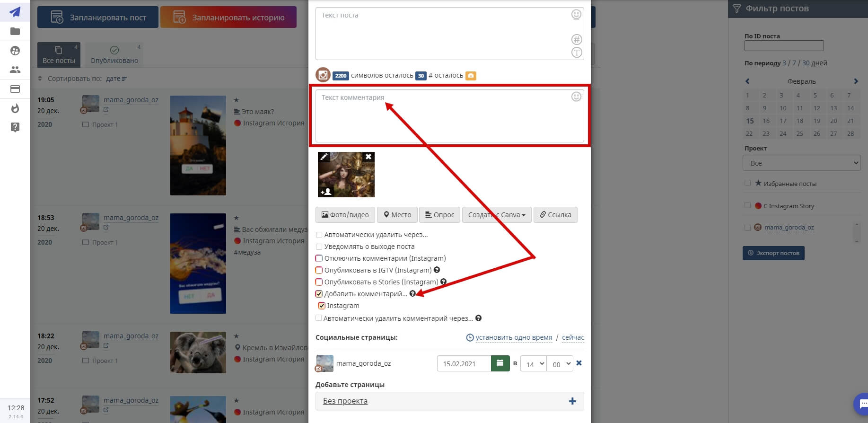
Task: Open the paper plane posts icon in sidebar
Action: pyautogui.click(x=15, y=12)
